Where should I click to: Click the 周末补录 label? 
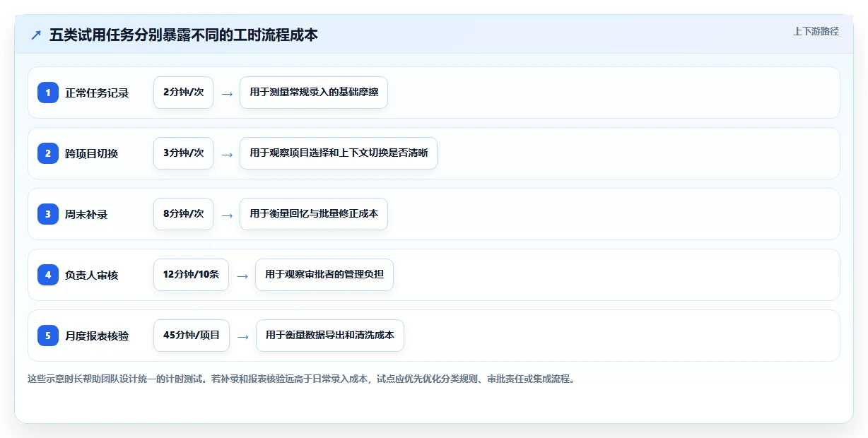pyautogui.click(x=86, y=214)
